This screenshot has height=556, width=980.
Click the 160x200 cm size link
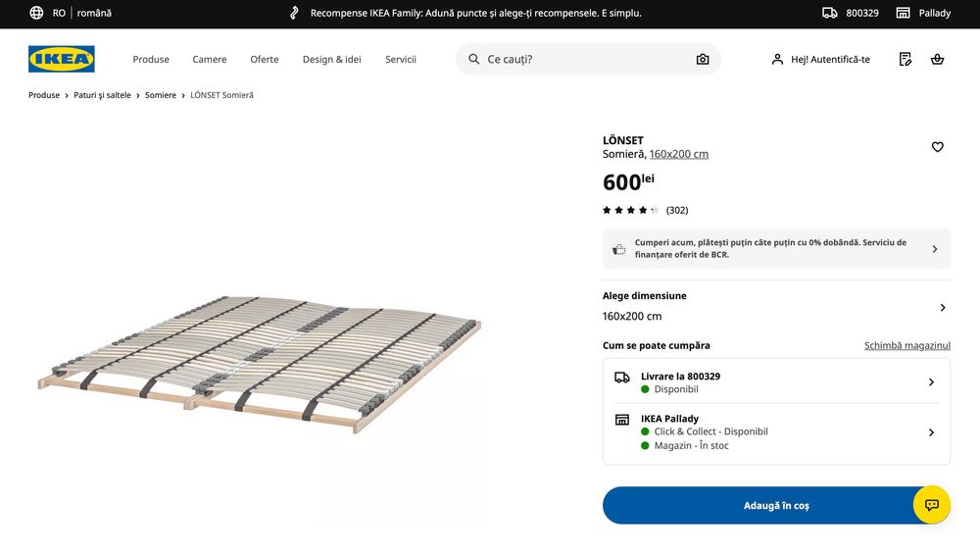click(x=679, y=154)
